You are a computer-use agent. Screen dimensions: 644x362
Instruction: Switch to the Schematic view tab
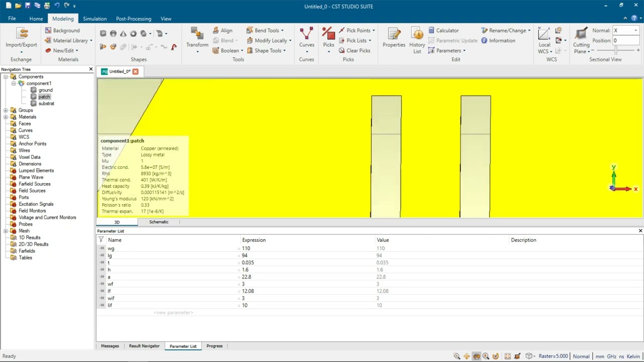[x=158, y=222]
